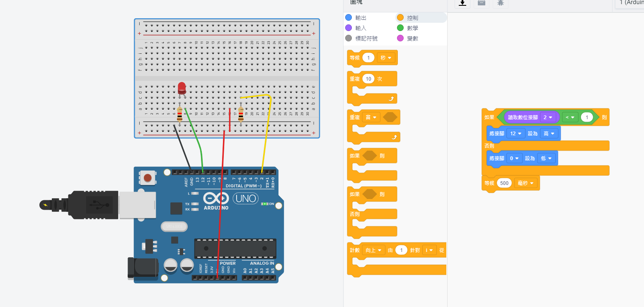Click the download code icon
Screen dimensions: 644x307
(x=462, y=3)
